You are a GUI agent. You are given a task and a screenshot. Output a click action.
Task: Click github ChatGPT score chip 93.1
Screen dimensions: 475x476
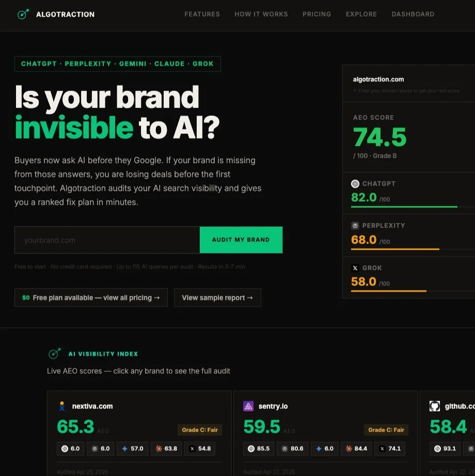[445, 449]
